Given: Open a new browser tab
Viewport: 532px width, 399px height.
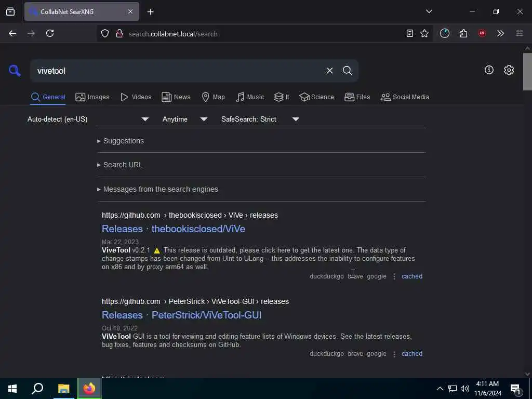Looking at the screenshot, I should pos(151,12).
